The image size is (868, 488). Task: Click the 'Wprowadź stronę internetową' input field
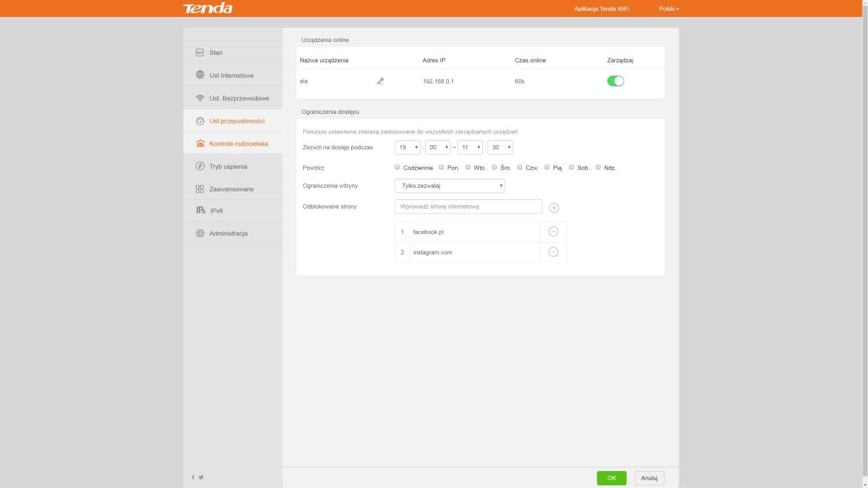click(469, 206)
